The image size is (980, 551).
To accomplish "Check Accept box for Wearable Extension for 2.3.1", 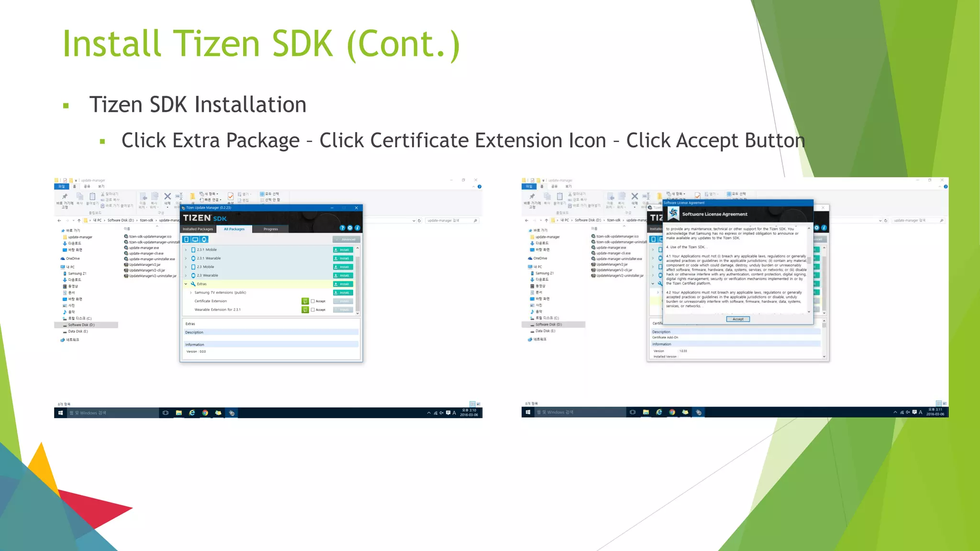I will (313, 310).
